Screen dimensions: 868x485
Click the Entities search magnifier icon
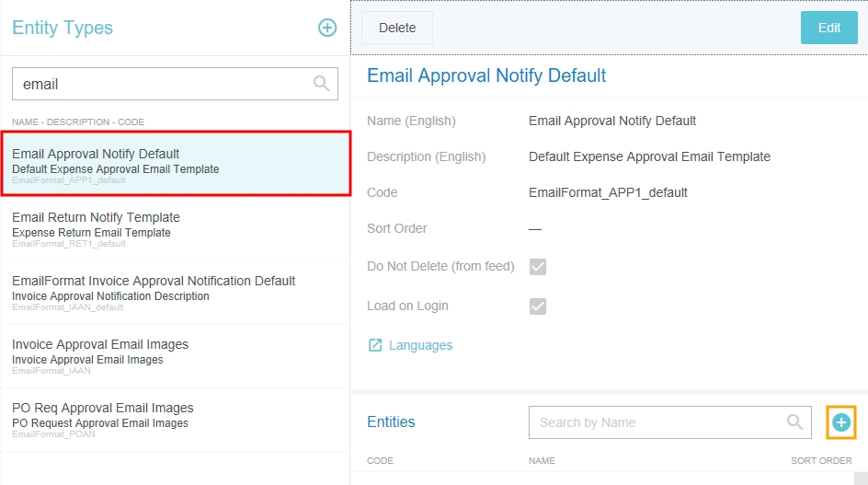coord(794,422)
